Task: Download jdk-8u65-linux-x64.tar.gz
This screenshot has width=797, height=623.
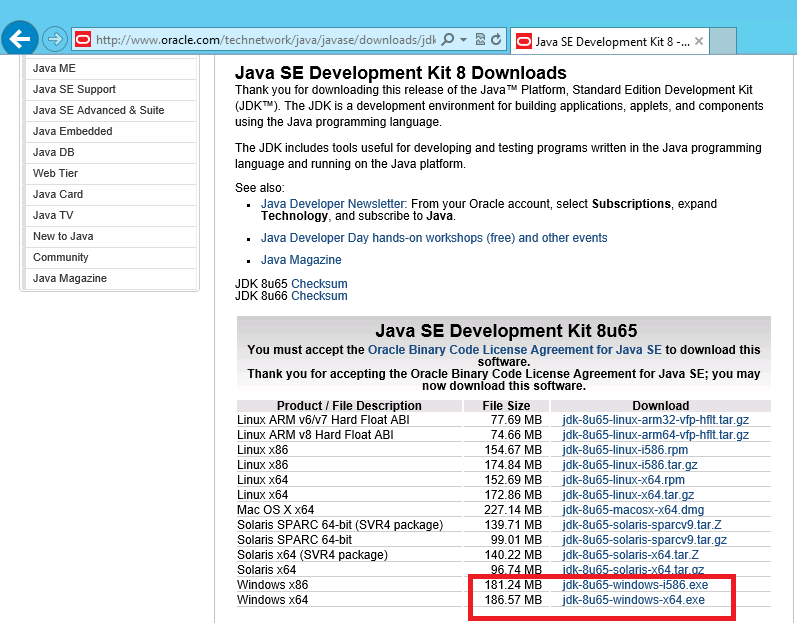Action: [628, 495]
